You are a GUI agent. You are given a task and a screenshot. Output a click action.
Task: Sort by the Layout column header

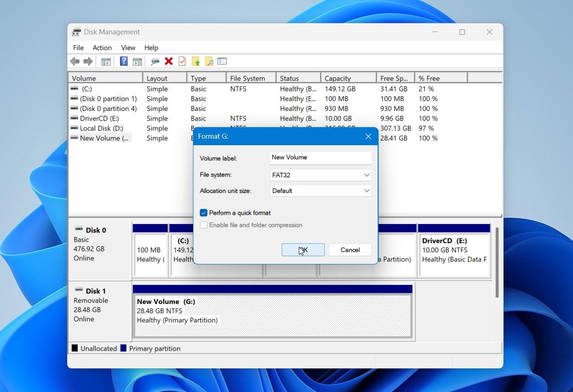pyautogui.click(x=165, y=78)
